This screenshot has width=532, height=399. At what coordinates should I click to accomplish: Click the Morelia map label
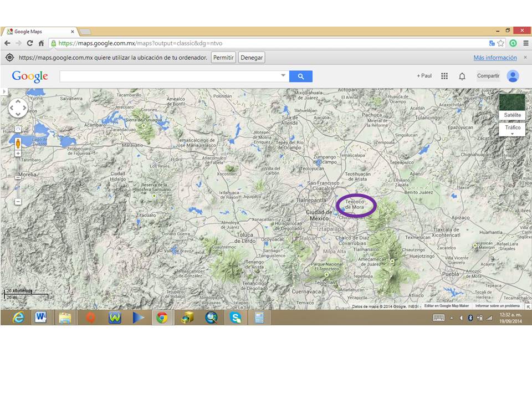point(27,175)
